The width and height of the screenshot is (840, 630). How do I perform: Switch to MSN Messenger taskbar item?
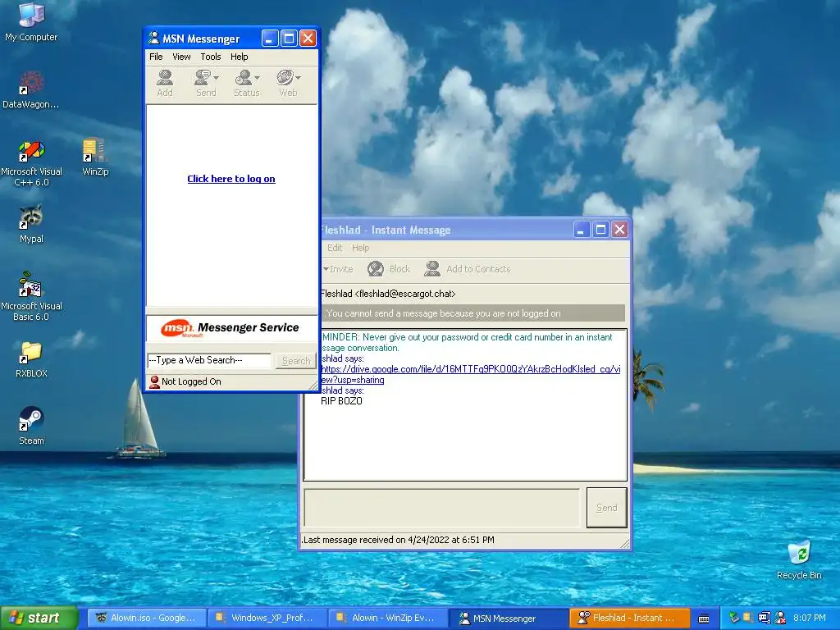[x=508, y=618]
